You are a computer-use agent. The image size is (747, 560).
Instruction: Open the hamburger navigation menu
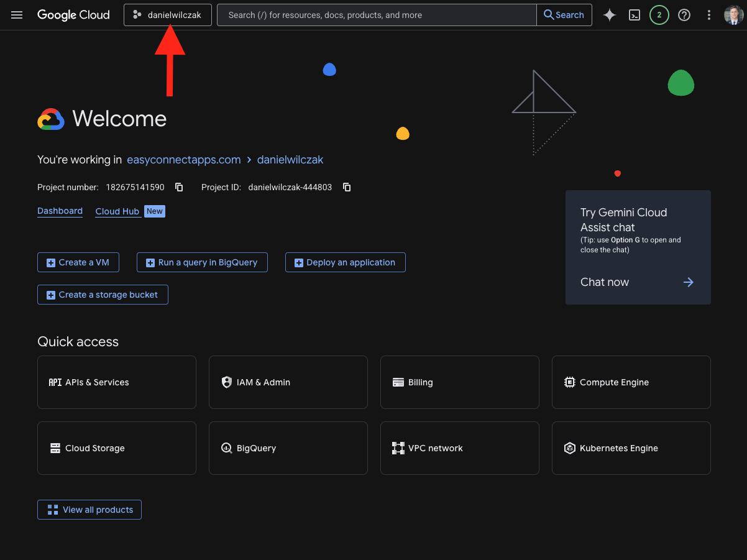point(17,15)
